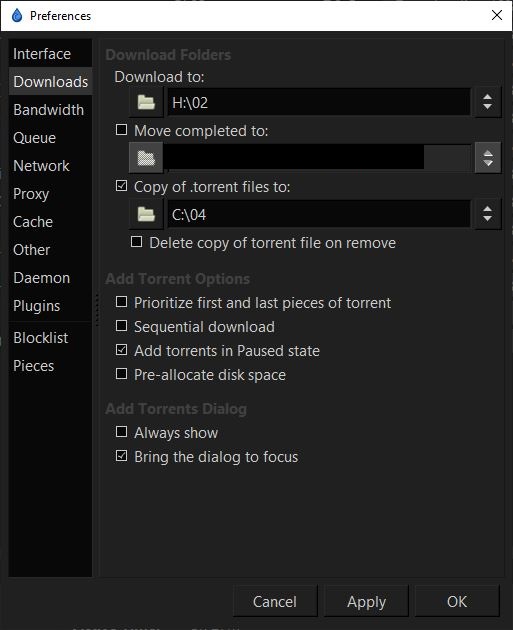Image resolution: width=513 pixels, height=630 pixels.
Task: Uncheck Copy of .torrent files to
Action: click(x=121, y=186)
